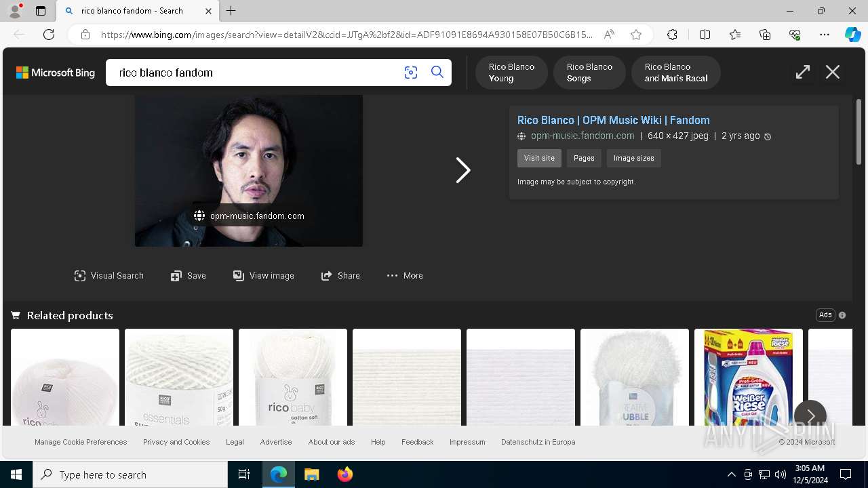Add this page to favorites
Screen dimensions: 868x488
[x=636, y=35]
